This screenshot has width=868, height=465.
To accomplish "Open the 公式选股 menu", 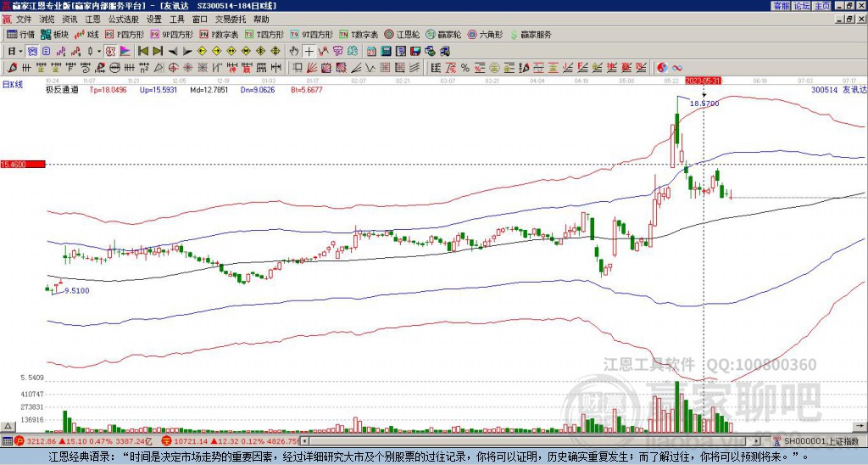I will 123,20.
